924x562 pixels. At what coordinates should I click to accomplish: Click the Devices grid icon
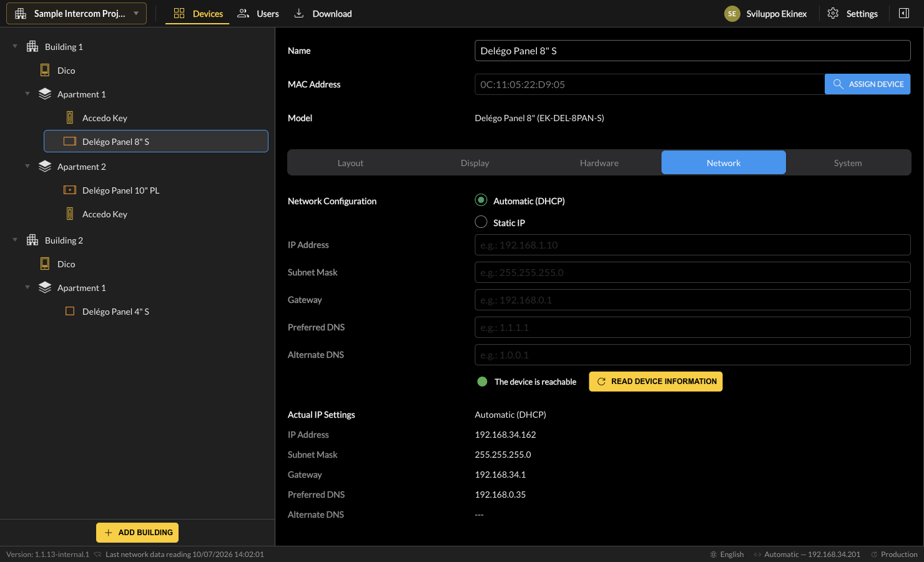coord(179,13)
